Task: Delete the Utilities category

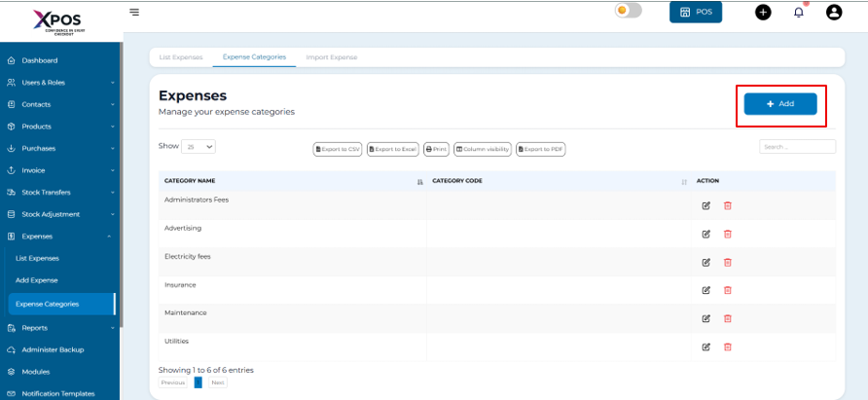Action: point(728,346)
